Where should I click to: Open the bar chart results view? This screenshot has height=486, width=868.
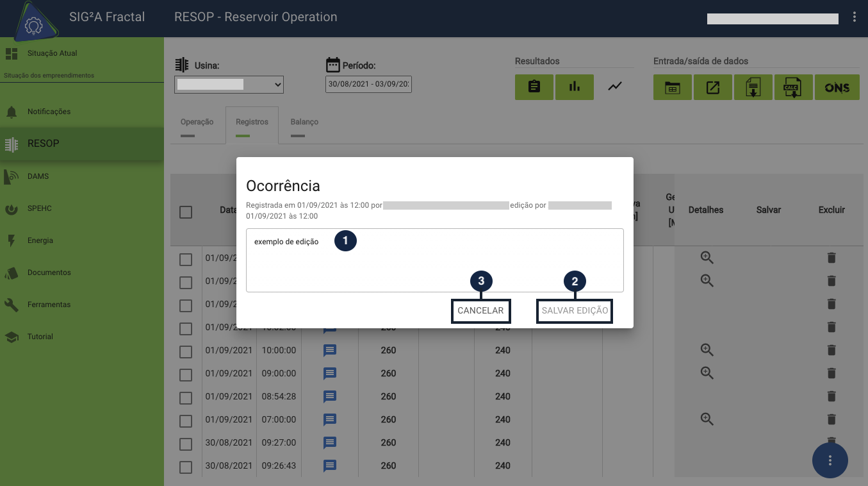click(574, 87)
